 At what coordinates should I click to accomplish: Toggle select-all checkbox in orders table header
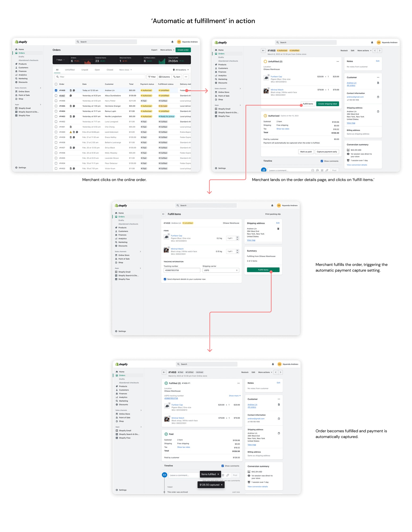[56, 84]
